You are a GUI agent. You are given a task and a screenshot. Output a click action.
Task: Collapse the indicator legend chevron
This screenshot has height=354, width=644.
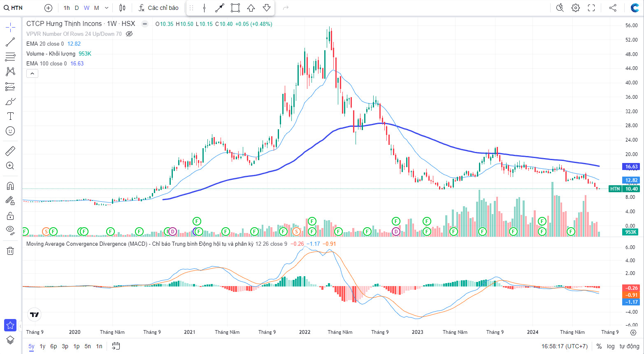[x=32, y=73]
